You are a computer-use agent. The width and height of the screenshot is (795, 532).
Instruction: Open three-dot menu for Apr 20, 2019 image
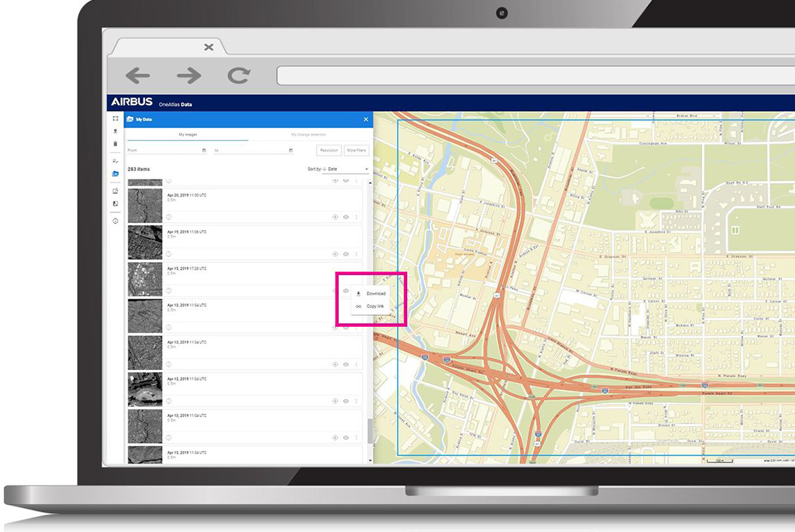click(x=357, y=217)
